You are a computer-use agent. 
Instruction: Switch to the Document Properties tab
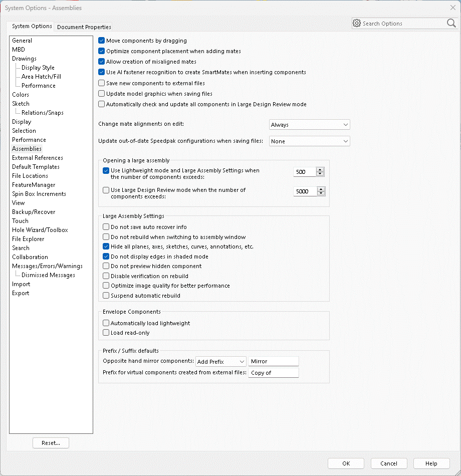84,27
